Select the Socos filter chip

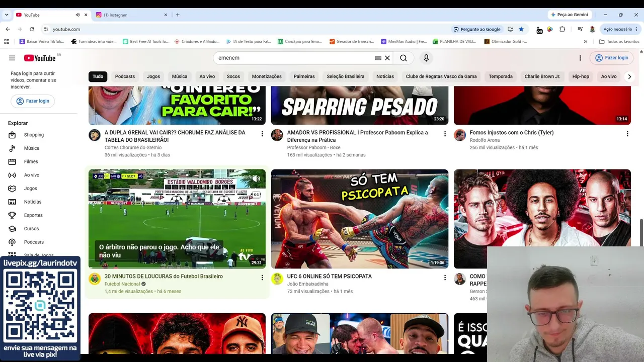pyautogui.click(x=233, y=76)
